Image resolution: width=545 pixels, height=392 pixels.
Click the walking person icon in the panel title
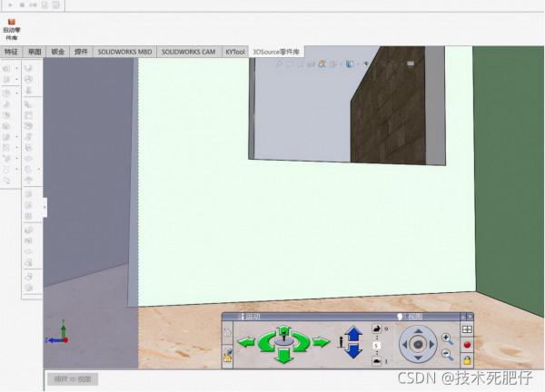click(x=243, y=317)
